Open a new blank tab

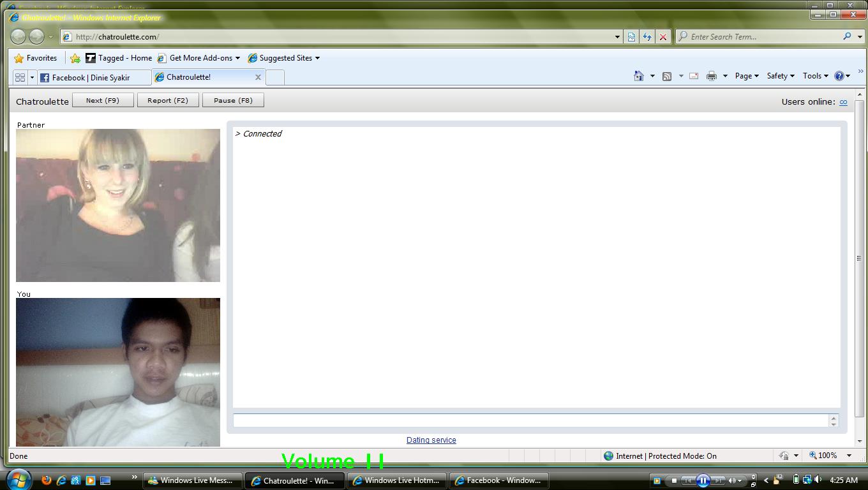coord(275,77)
